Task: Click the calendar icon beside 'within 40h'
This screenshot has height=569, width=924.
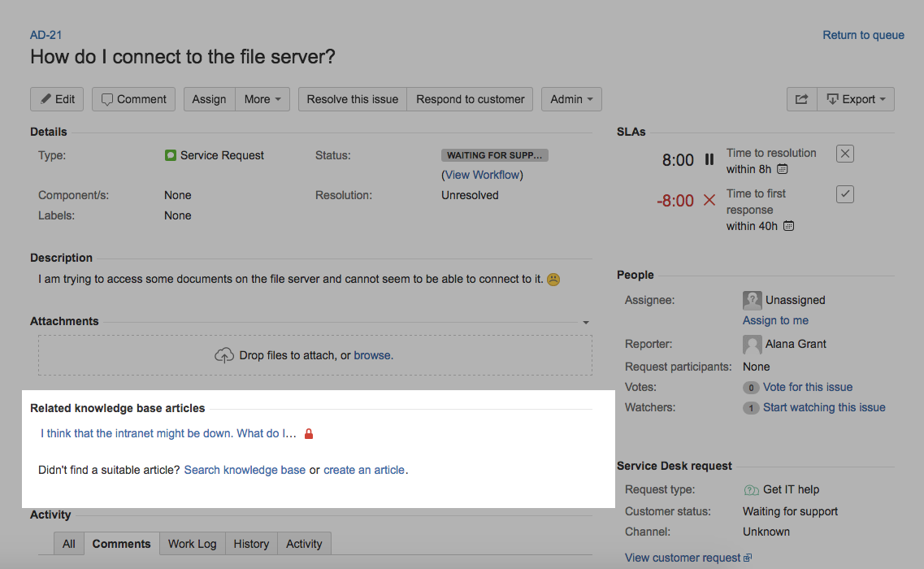Action: (x=788, y=226)
